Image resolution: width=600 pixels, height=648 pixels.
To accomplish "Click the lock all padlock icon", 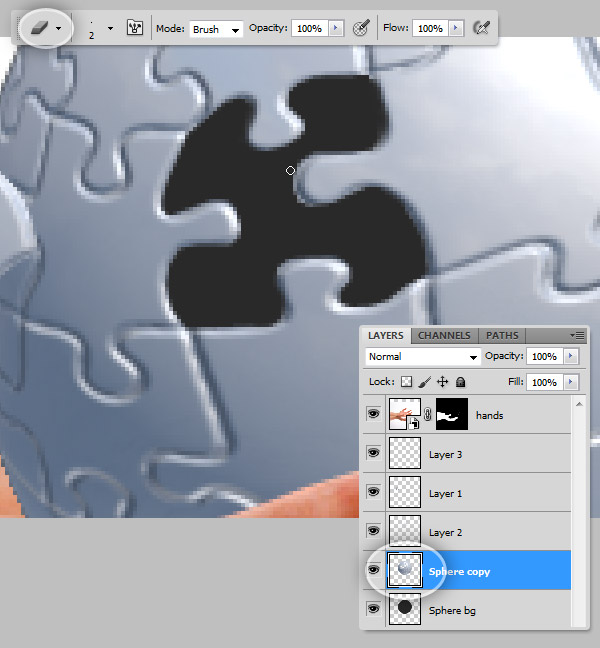I will coord(460,382).
